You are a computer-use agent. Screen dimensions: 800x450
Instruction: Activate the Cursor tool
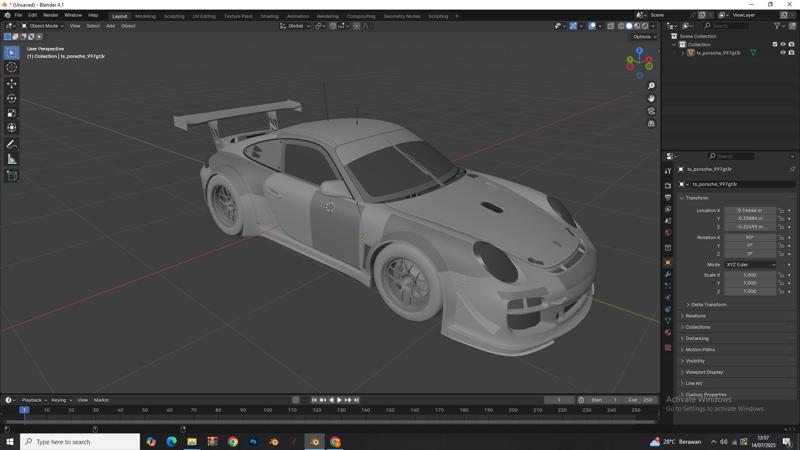point(11,67)
